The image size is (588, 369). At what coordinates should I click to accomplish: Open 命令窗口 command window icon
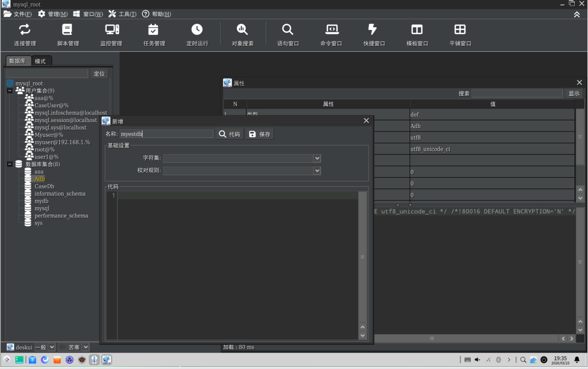pos(331,35)
